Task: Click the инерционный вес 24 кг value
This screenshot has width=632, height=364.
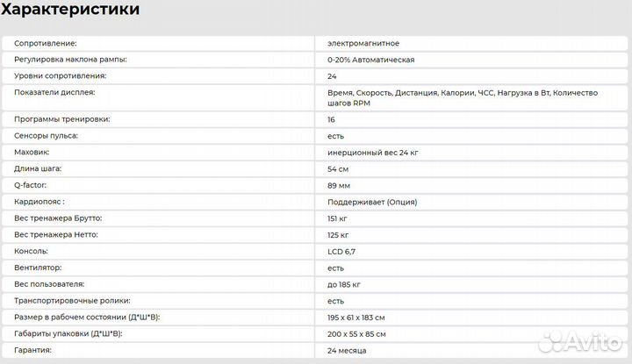Action: coord(372,153)
